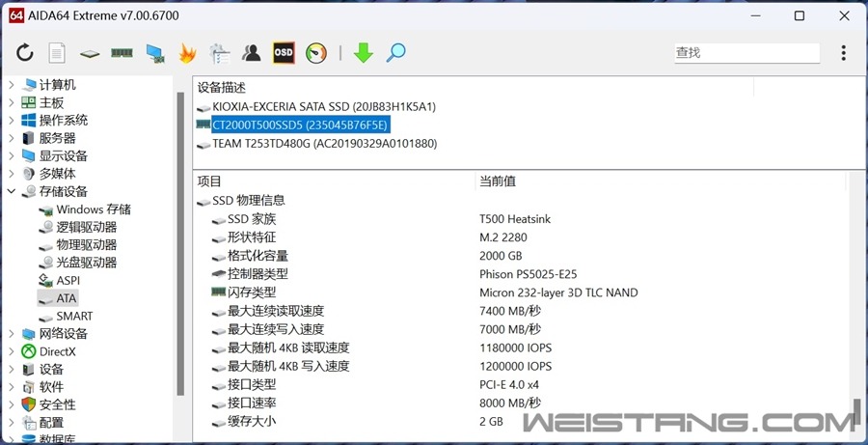The width and height of the screenshot is (868, 445).
Task: Expand the 显示设备 tree node
Action: click(11, 155)
